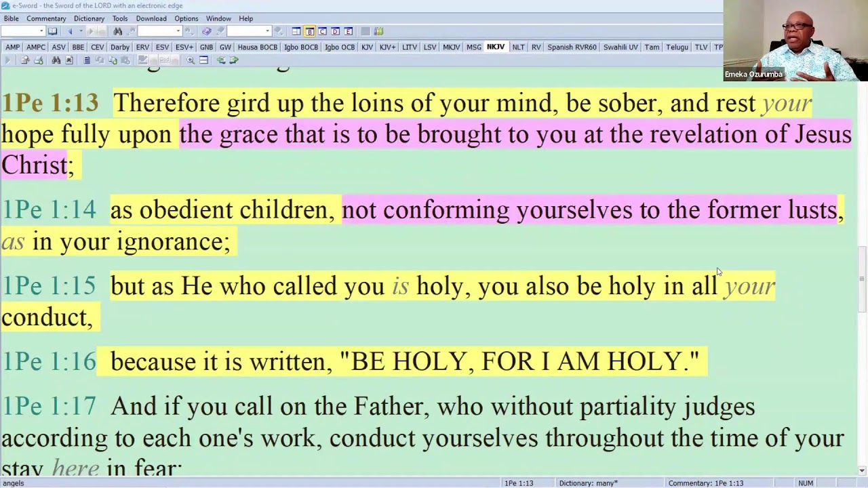
Task: Switch to the ASV translation tab
Action: [58, 47]
